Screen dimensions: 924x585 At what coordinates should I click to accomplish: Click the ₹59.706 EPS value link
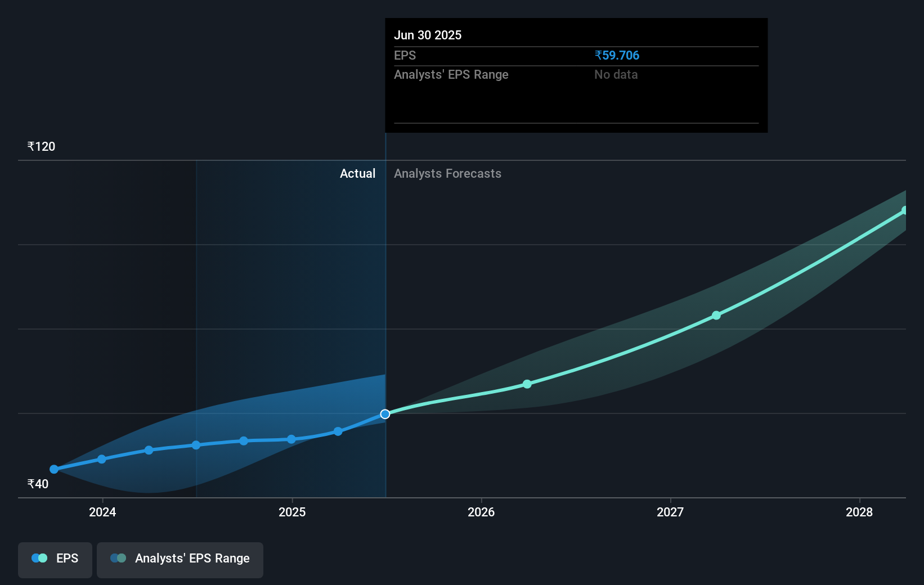click(617, 55)
